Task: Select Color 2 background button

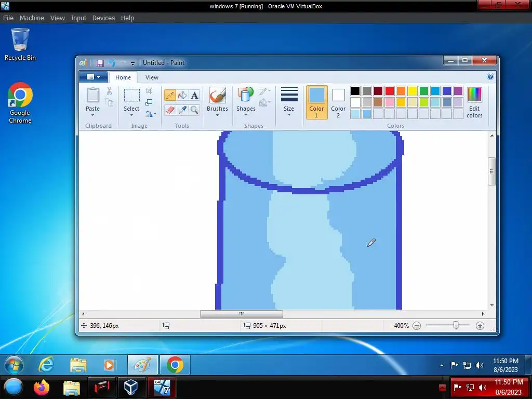Action: click(x=338, y=102)
